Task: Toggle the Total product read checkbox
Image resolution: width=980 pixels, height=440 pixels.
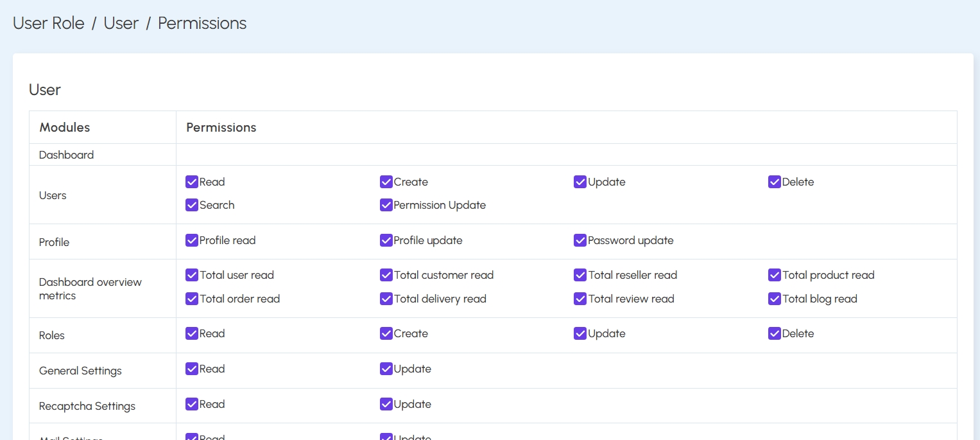Action: [775, 275]
